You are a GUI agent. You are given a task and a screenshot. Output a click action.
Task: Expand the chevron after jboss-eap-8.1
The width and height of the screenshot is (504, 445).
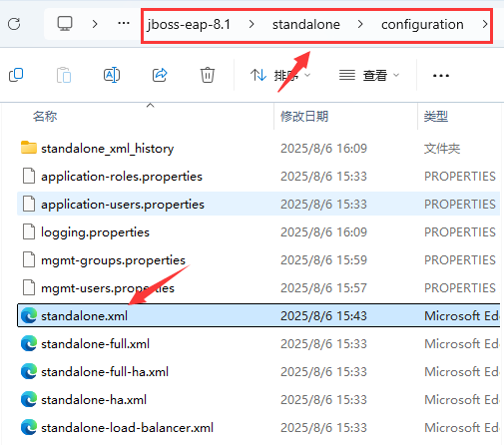coord(252,24)
